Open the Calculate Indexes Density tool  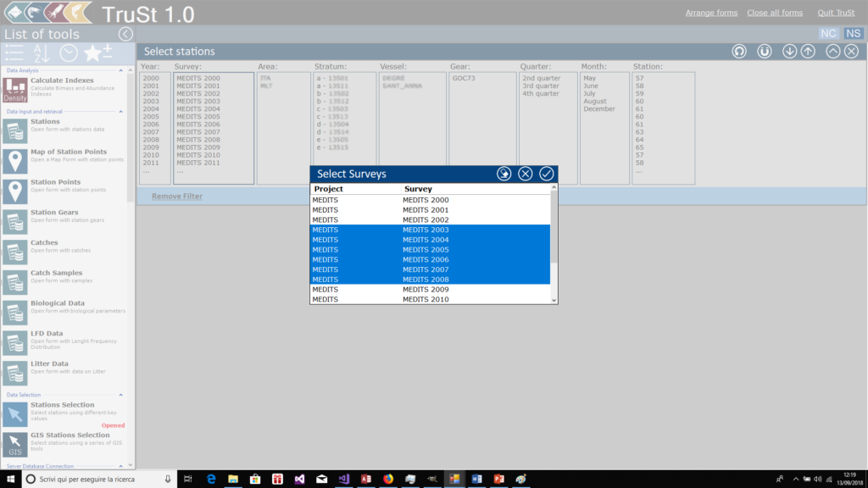click(15, 90)
